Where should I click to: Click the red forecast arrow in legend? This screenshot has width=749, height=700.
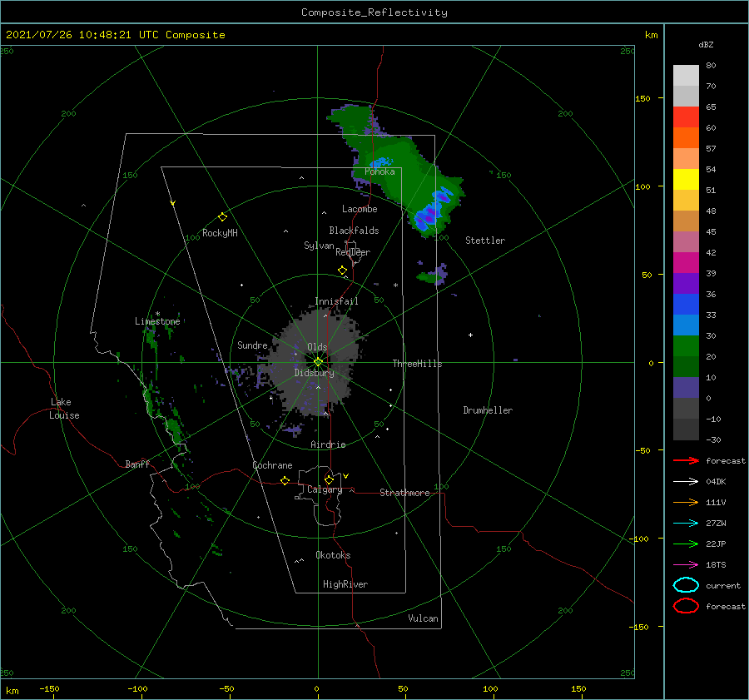(x=686, y=460)
